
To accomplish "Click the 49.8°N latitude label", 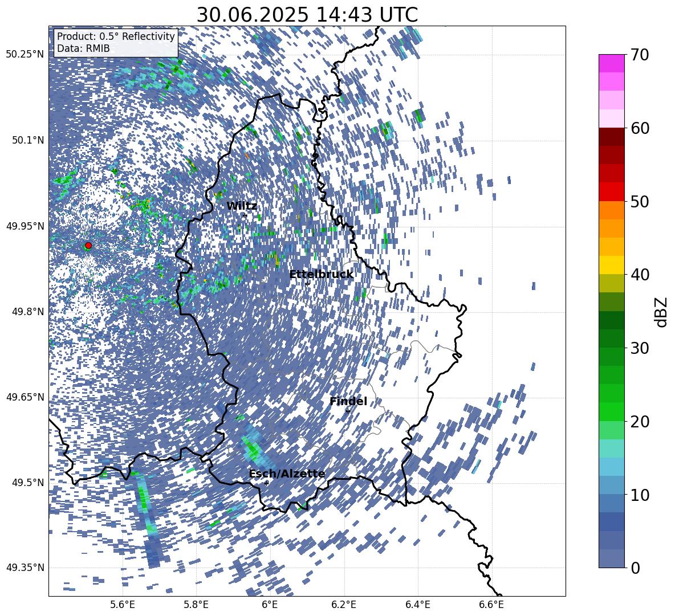I will 29,312.
